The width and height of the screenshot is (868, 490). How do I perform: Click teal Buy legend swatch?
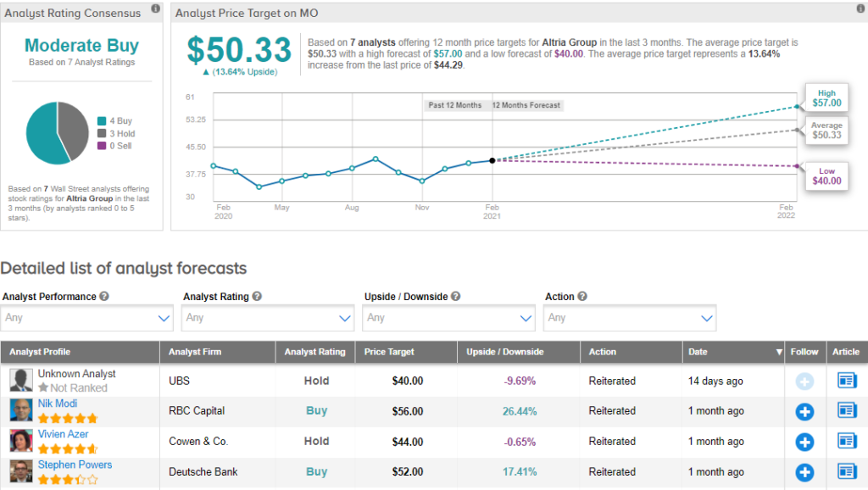tap(102, 120)
